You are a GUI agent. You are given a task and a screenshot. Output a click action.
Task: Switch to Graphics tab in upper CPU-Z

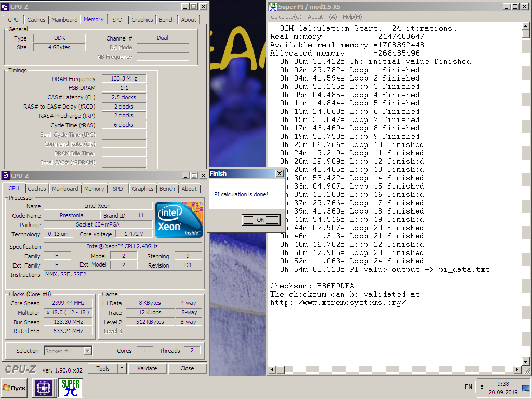[142, 20]
